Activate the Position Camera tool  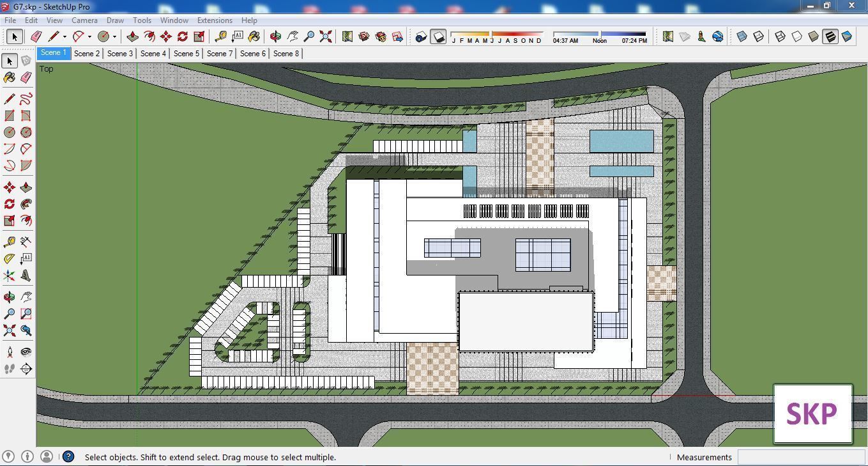pyautogui.click(x=10, y=352)
